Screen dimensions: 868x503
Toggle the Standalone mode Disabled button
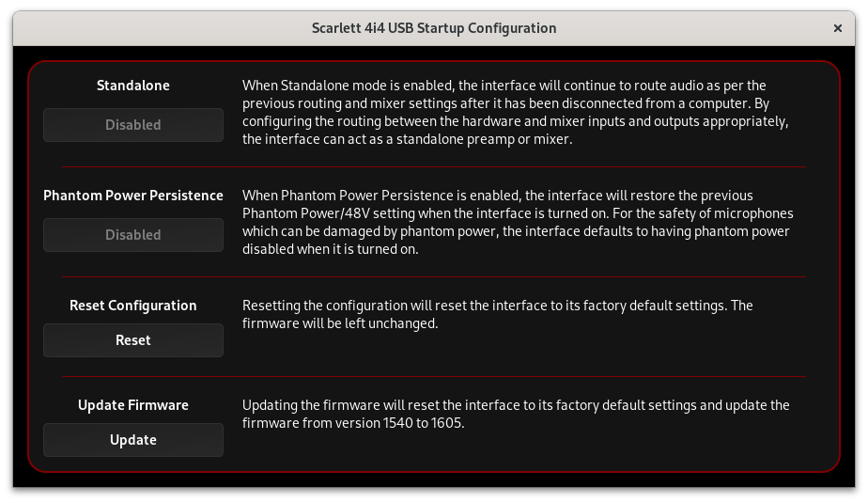133,125
